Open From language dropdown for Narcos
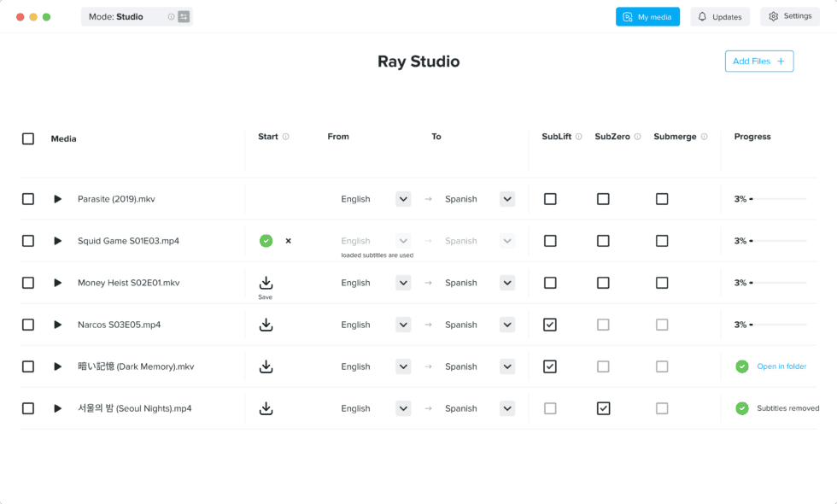837x504 pixels. click(403, 325)
